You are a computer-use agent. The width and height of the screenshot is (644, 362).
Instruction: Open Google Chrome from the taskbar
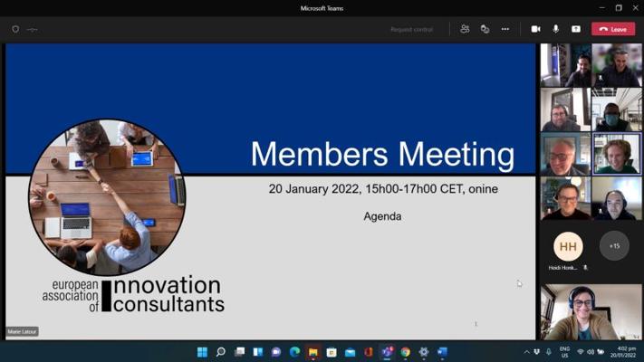point(405,352)
